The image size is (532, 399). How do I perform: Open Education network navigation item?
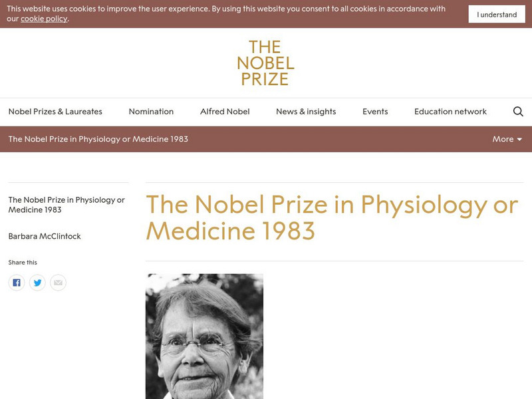450,112
